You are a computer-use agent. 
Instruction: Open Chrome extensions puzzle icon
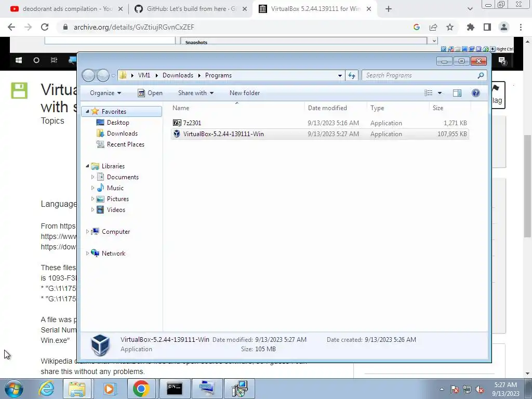pos(471,27)
